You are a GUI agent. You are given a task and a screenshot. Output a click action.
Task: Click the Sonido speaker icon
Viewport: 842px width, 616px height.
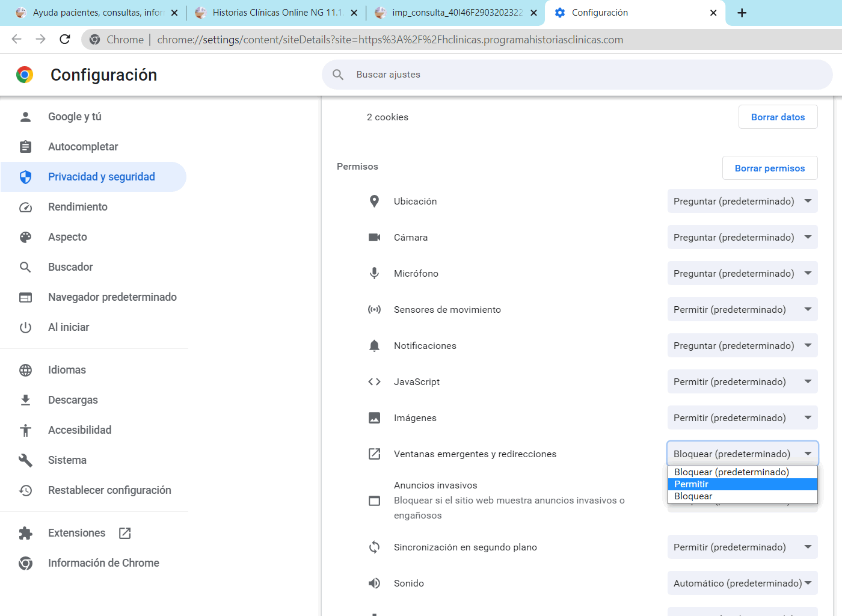[374, 583]
